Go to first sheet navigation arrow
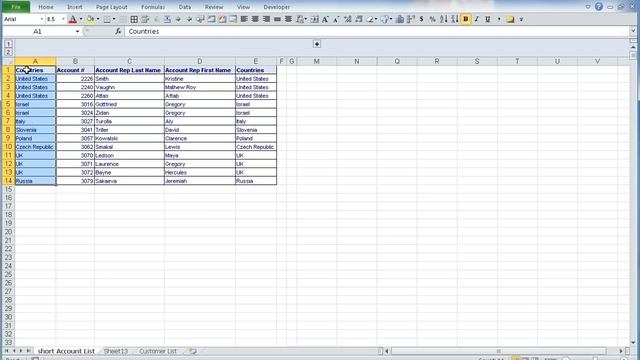The width and height of the screenshot is (640, 360). pyautogui.click(x=7, y=351)
